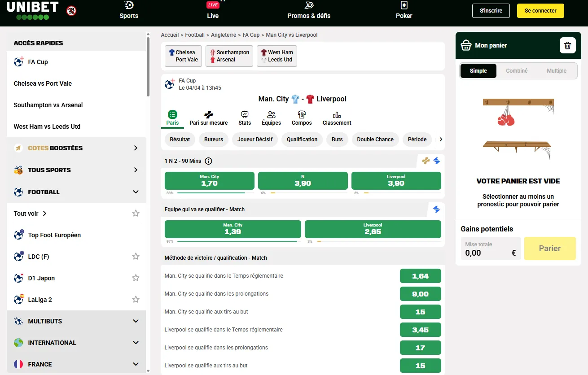Favorite LDC (F) with star icon
The height and width of the screenshot is (375, 588).
136,257
